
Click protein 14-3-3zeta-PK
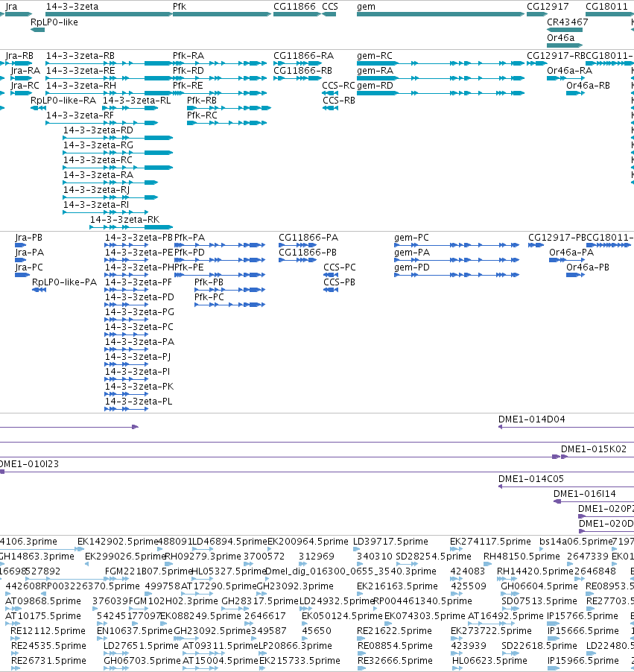[x=139, y=387]
